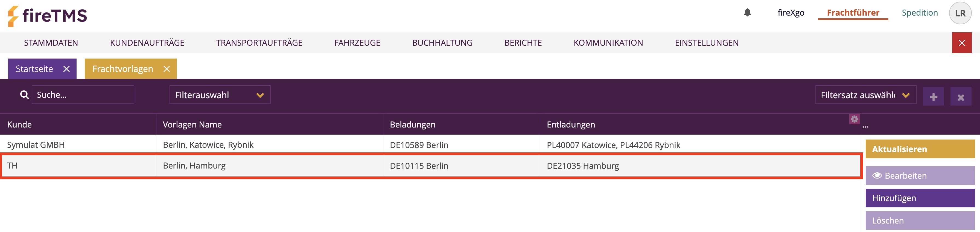Open the TRANSPORTAUFTRÄGE menu
This screenshot has width=980, height=232.
pos(259,43)
